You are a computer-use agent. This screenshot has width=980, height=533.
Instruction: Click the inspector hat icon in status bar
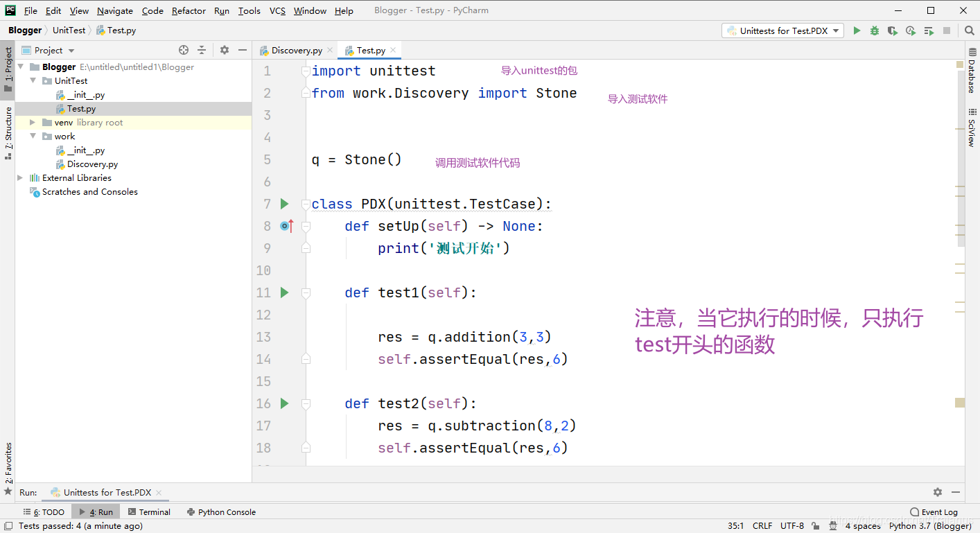coord(834,526)
